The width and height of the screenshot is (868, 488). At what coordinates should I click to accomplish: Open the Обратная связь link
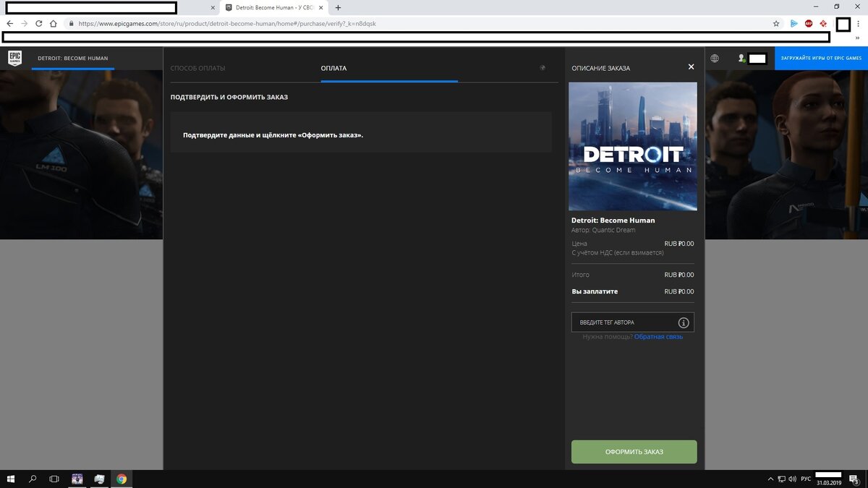[658, 337]
